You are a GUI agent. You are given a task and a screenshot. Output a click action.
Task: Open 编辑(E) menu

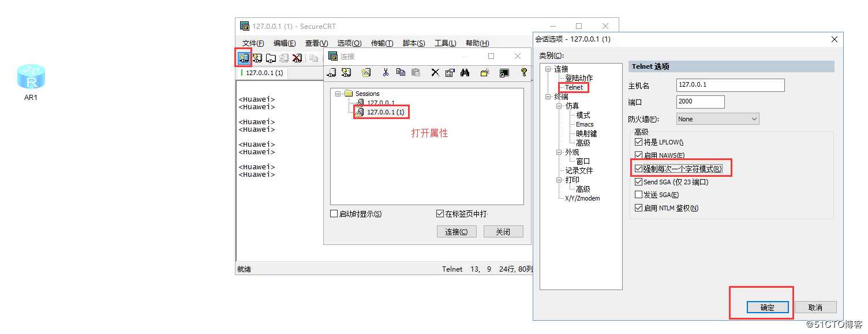[285, 43]
